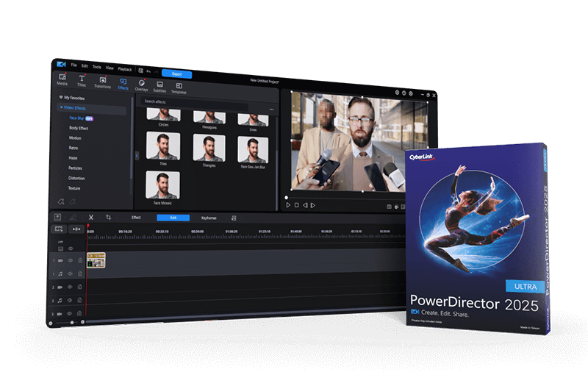Click the preview playback scrubber handle

pos(286,197)
